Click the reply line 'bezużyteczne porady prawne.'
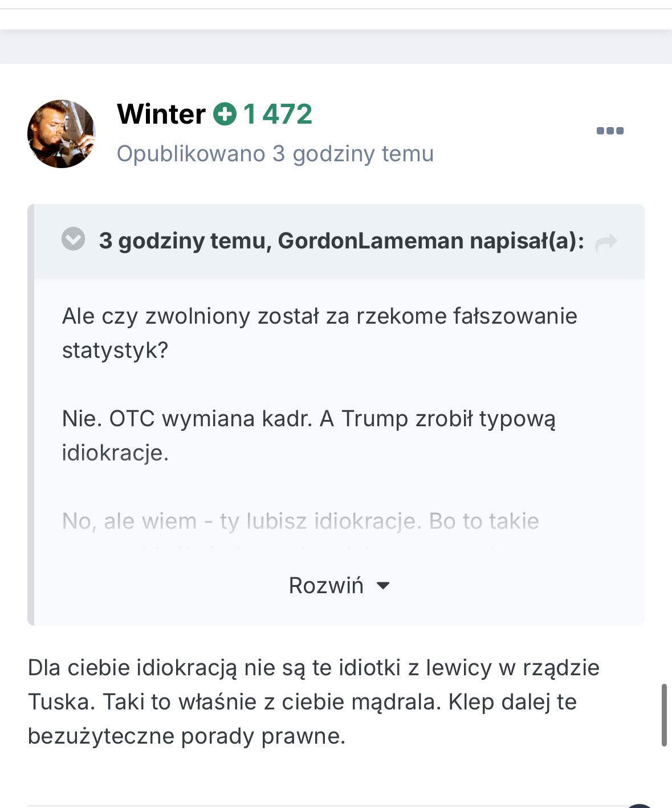This screenshot has height=808, width=672. [186, 736]
